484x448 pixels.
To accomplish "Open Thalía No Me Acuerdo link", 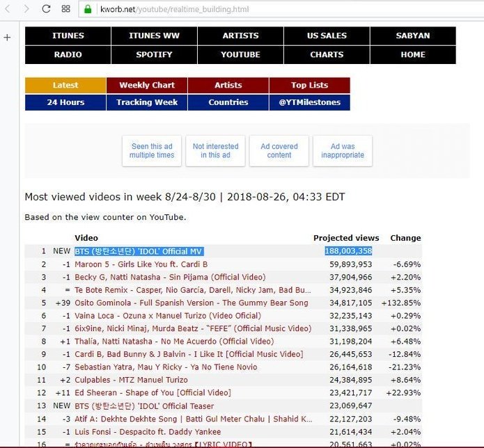I will point(174,342).
